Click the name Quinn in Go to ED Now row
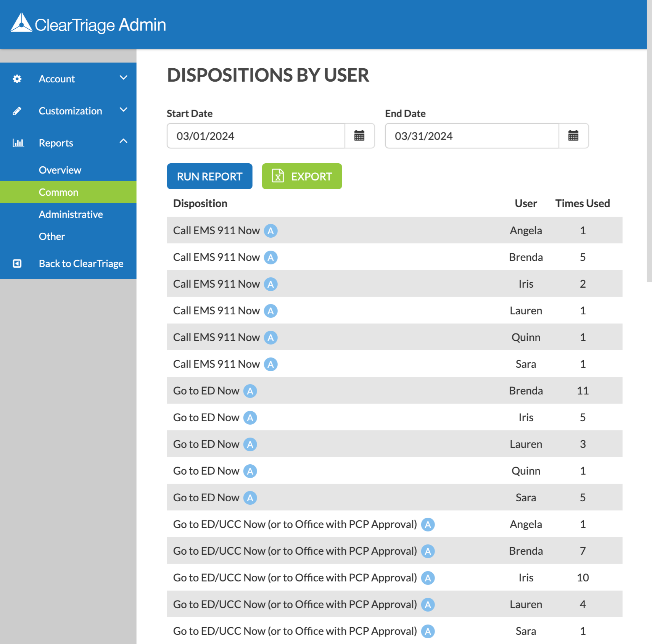 (526, 471)
